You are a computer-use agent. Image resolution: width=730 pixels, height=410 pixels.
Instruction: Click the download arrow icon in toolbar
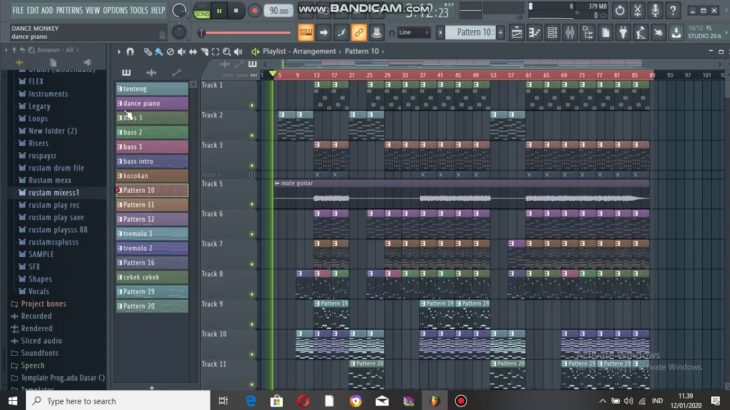click(676, 33)
